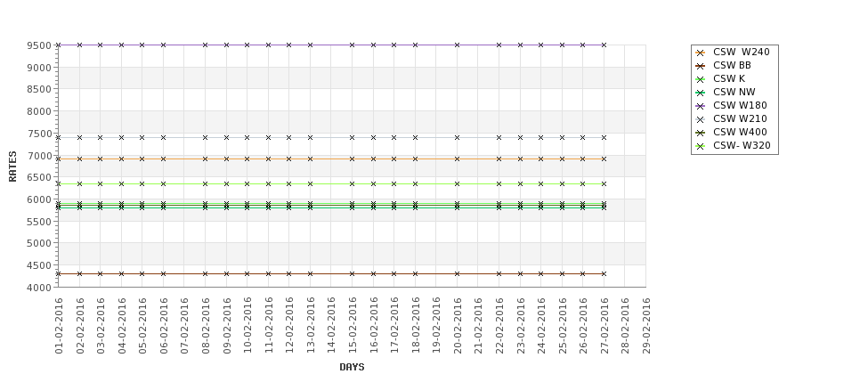Click the 9000 y-axis tick label
Image resolution: width=868 pixels, height=382 pixels.
tap(39, 68)
